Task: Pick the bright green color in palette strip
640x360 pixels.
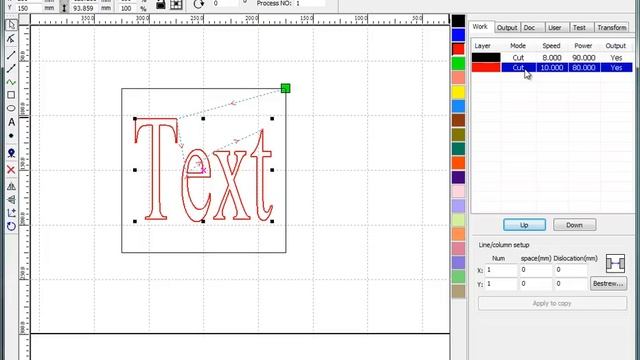Action: [458, 63]
